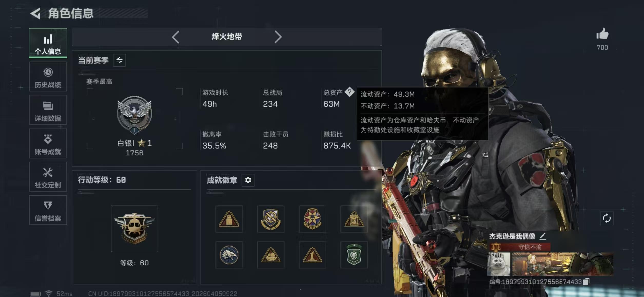Edit nickname 杰克逊是我偶像 with the pencil icon

click(x=543, y=236)
